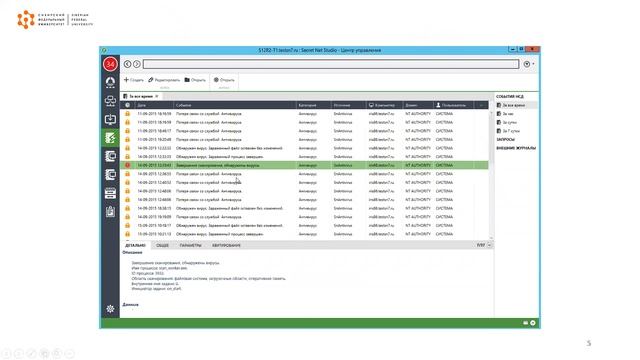Open the dropdown at right of details tabs
Image resolution: width=640 pixels, height=360 pixels.
tap(489, 245)
